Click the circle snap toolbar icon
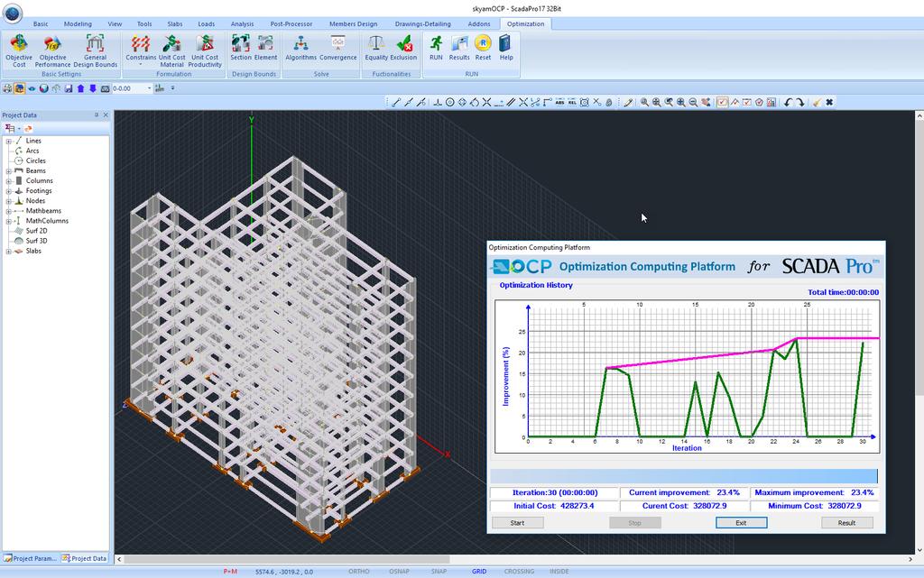The image size is (924, 578). [x=449, y=103]
